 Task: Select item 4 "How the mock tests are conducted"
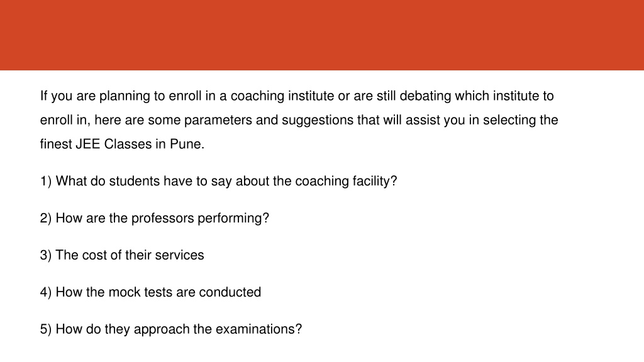pyautogui.click(x=150, y=292)
